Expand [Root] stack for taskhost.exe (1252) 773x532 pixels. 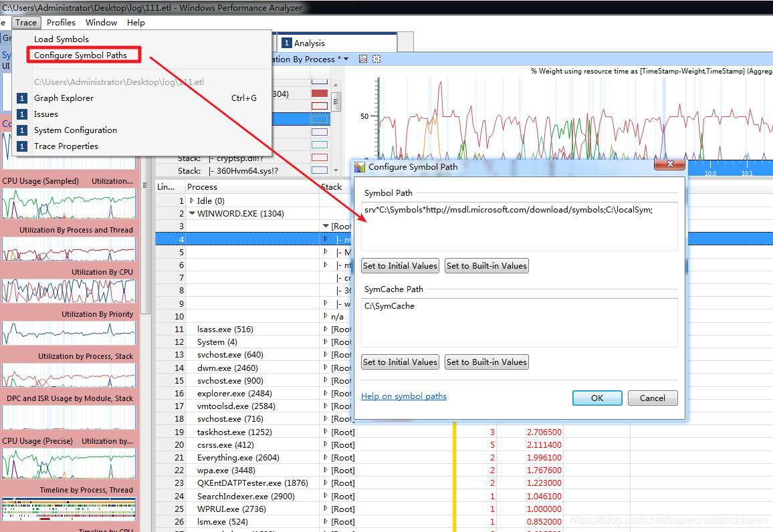(326, 432)
